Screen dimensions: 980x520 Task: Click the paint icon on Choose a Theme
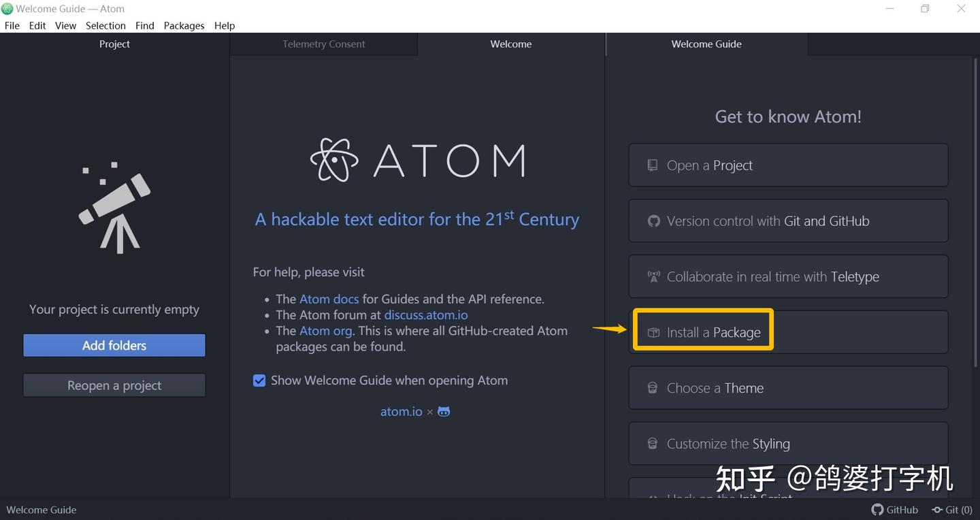[x=653, y=387]
